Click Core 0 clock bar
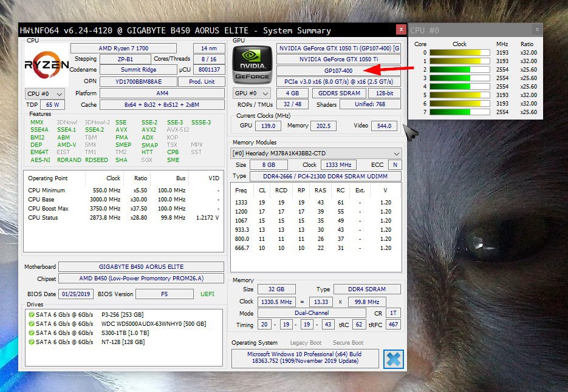 point(460,52)
